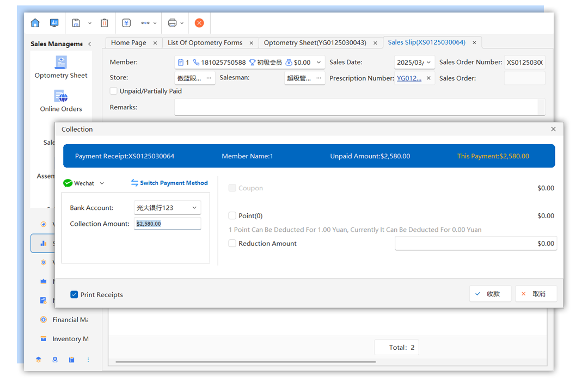Click the printer icon in toolbar

click(x=172, y=23)
